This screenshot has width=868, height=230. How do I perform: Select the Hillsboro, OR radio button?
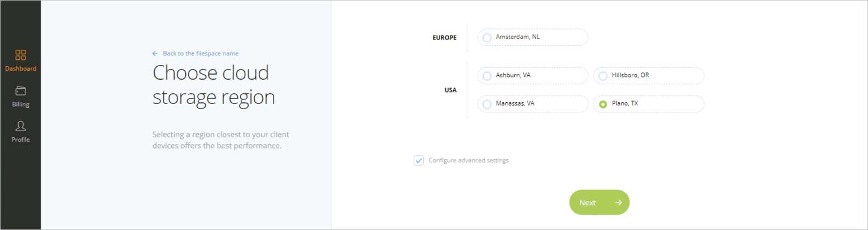[603, 76]
